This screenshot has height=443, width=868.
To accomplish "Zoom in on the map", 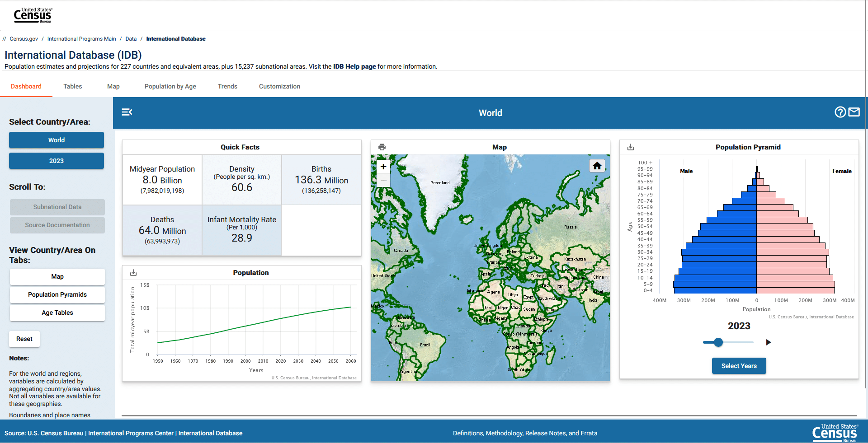I will pyautogui.click(x=383, y=167).
